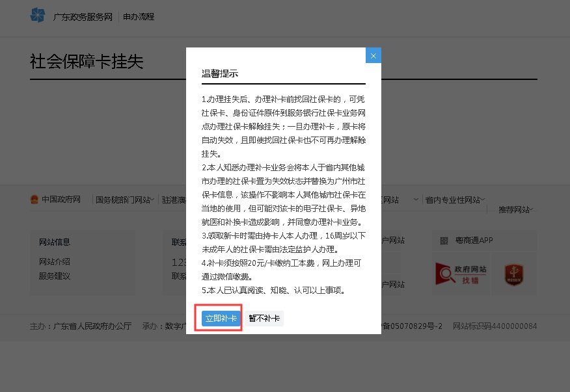Expand the dropdown chevron left of 省内专业性网站
Image resolution: width=570 pixels, height=392 pixels.
(416, 200)
